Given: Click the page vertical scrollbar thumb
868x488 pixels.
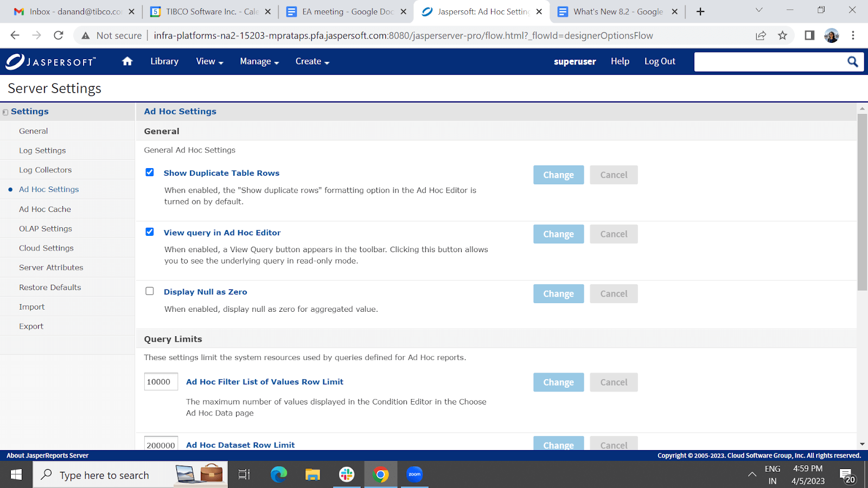Looking at the screenshot, I should pyautogui.click(x=862, y=202).
